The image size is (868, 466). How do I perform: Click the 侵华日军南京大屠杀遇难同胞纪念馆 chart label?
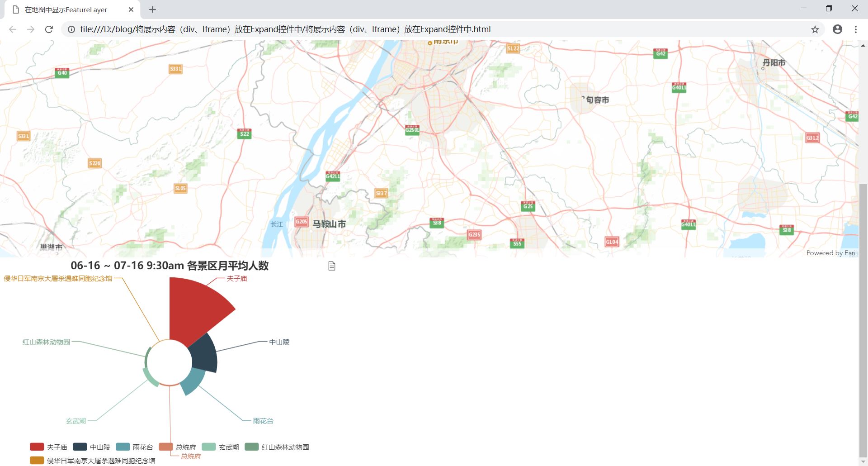click(58, 279)
